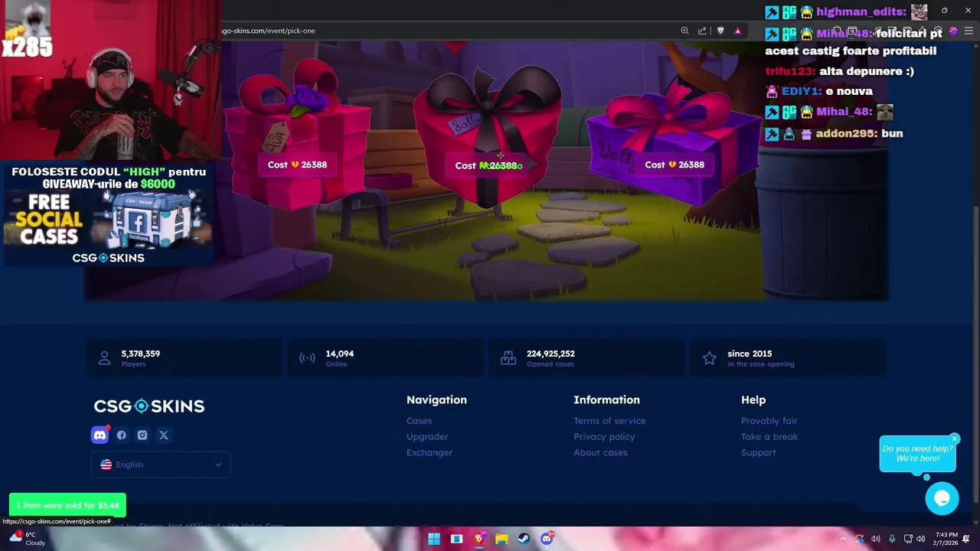
Task: Click the Navigation footer heading
Action: click(x=436, y=399)
